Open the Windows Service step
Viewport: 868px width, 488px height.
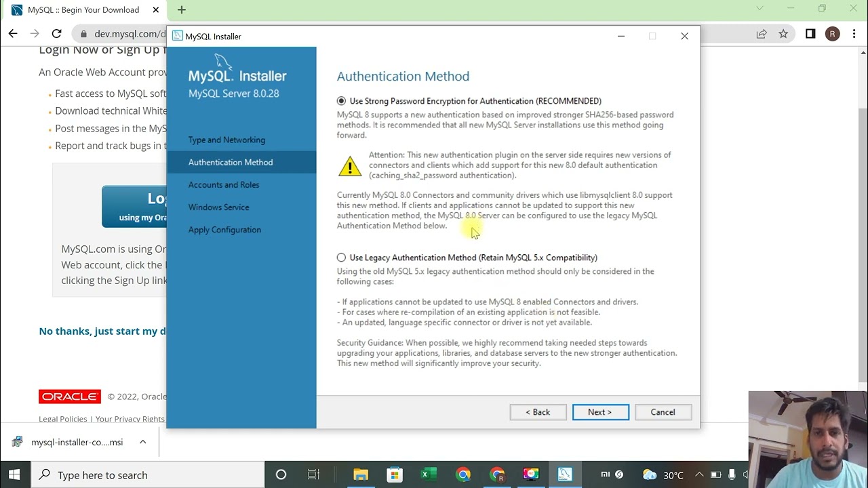(218, 207)
